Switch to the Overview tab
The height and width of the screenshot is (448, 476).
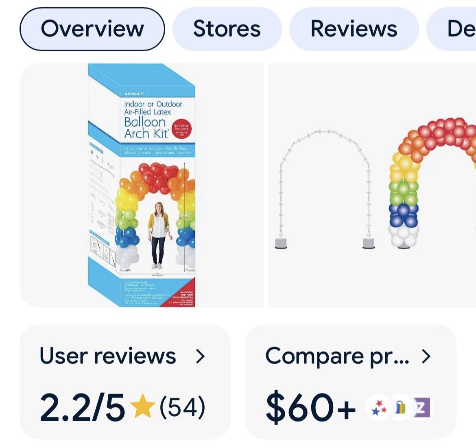[92, 29]
